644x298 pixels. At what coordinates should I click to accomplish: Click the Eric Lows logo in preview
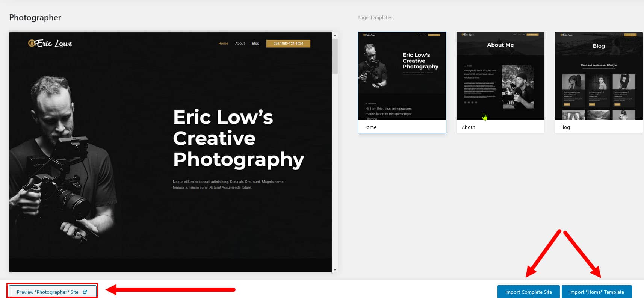(x=50, y=44)
